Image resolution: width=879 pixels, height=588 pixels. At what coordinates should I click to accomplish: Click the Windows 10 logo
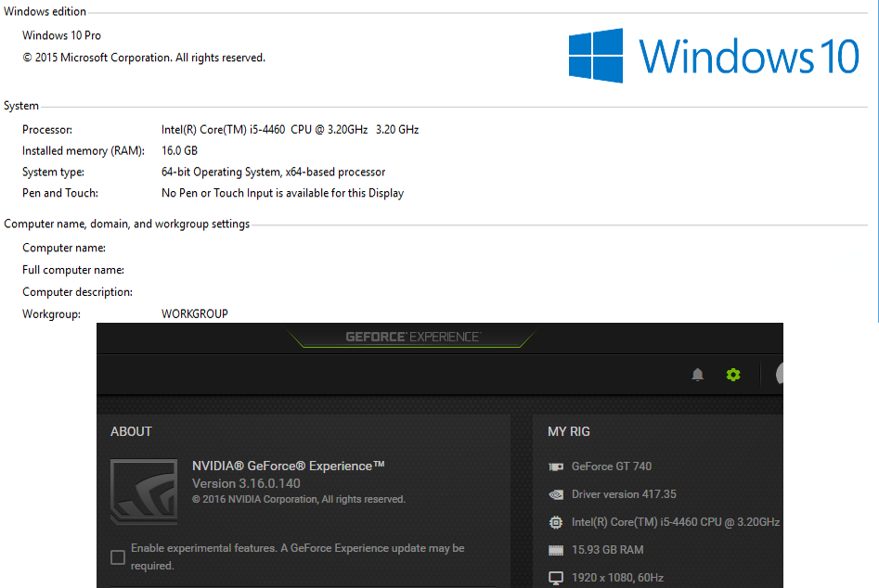(714, 56)
